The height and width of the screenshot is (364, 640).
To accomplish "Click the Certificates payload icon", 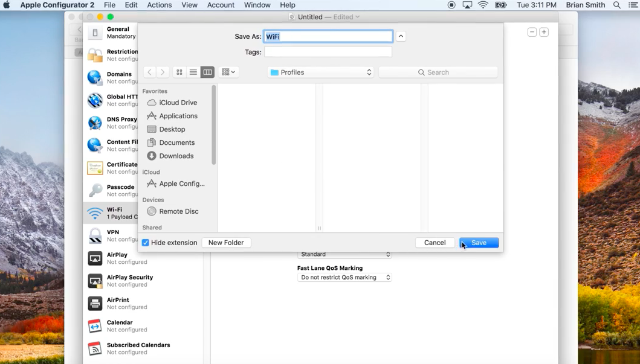I will [95, 168].
